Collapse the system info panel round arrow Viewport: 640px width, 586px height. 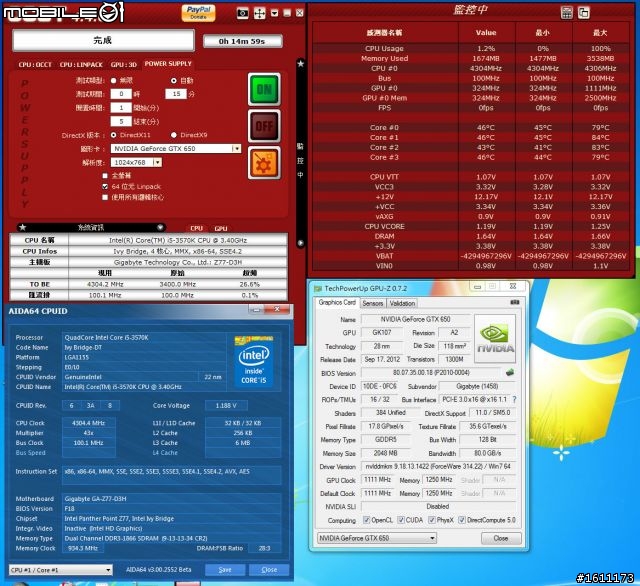click(160, 227)
